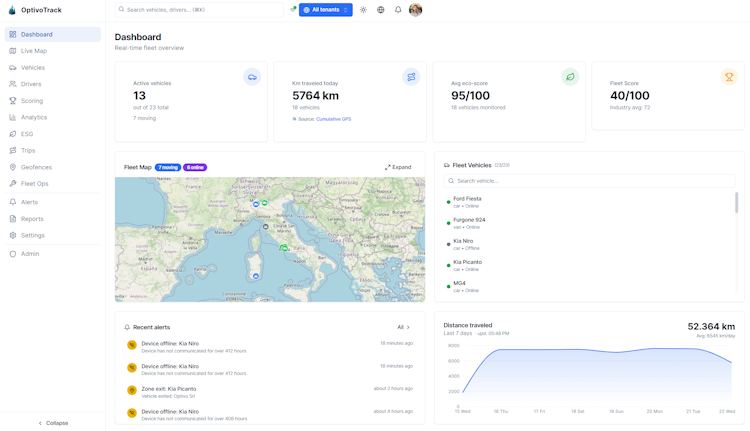Click the blue vehicle marker near Sardinia
The width and height of the screenshot is (750, 431).
256,276
